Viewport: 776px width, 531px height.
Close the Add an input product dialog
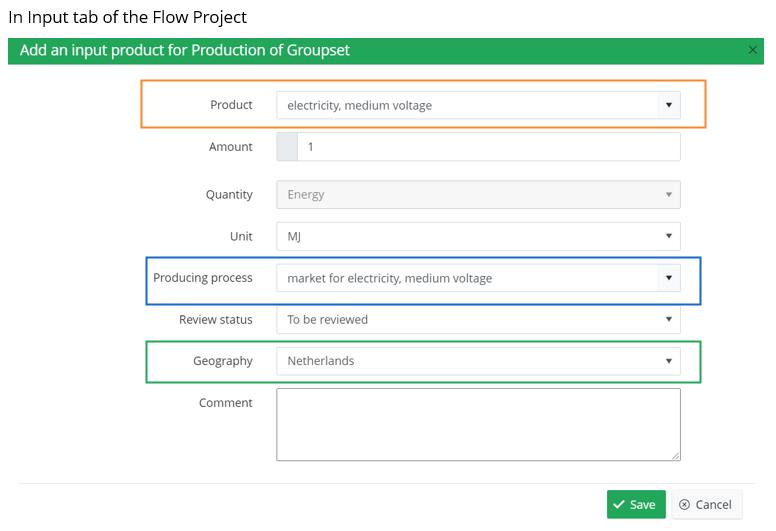[752, 50]
